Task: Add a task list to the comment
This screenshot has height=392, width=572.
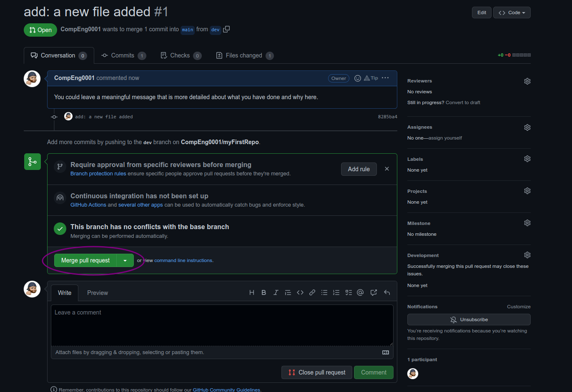Action: [349, 292]
